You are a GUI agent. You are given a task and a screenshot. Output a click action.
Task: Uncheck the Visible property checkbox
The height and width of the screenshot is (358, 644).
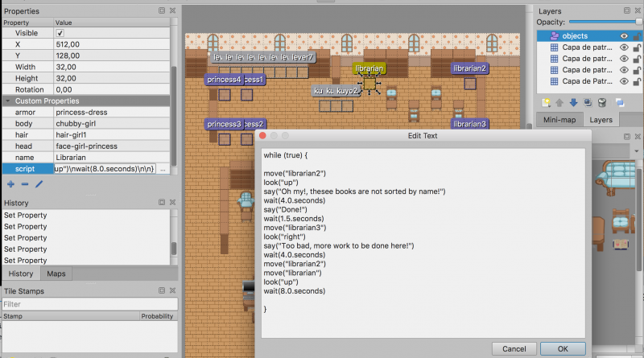tap(60, 33)
